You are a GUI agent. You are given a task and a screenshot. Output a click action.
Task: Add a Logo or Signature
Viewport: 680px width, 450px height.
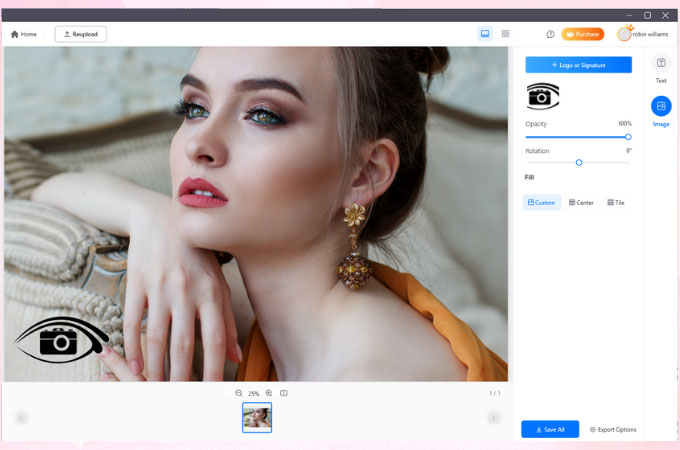[578, 65]
